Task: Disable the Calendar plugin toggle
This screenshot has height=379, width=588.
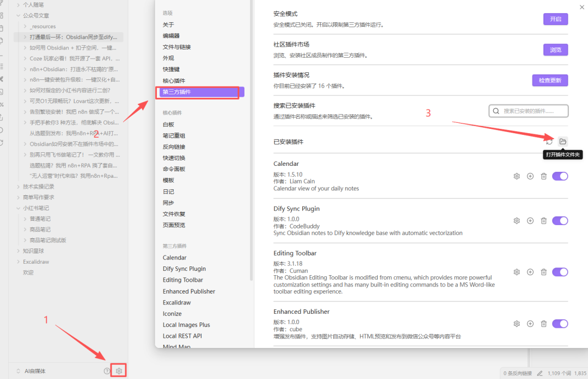Action: tap(560, 176)
